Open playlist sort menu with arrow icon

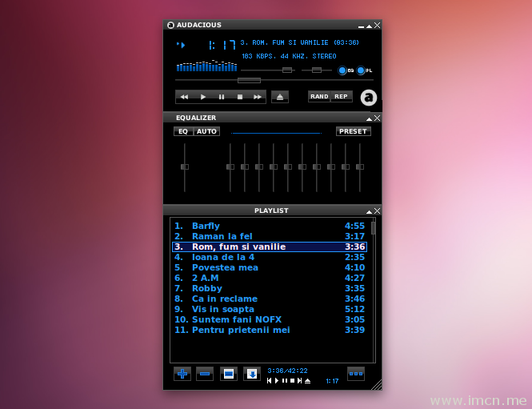tap(252, 374)
